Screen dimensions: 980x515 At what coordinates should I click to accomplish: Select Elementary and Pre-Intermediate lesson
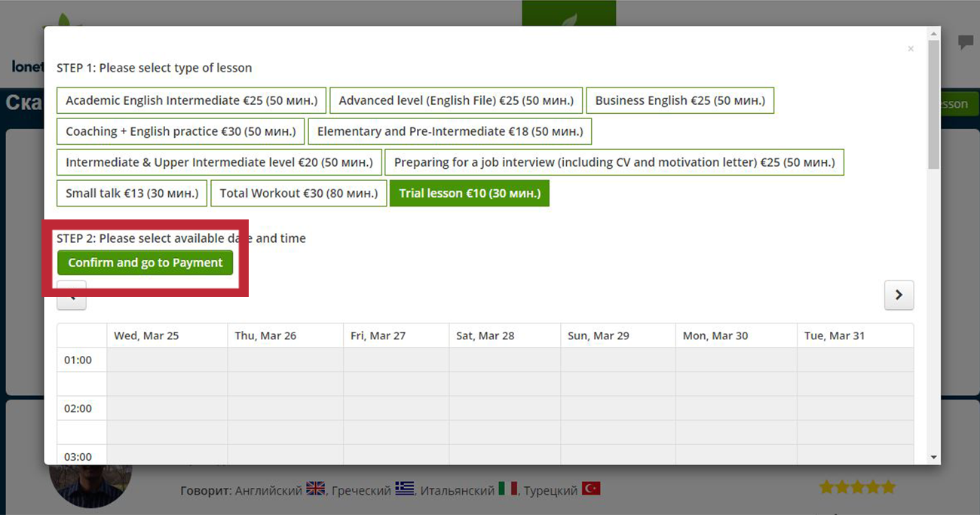(x=450, y=131)
